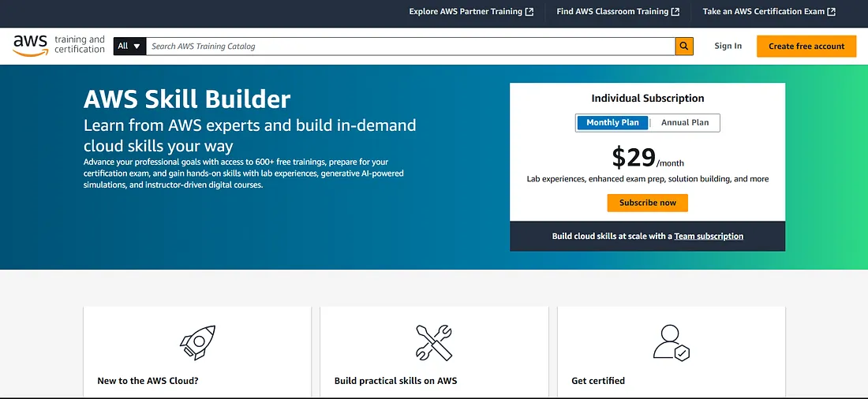Click the Get certified card title

tap(598, 381)
